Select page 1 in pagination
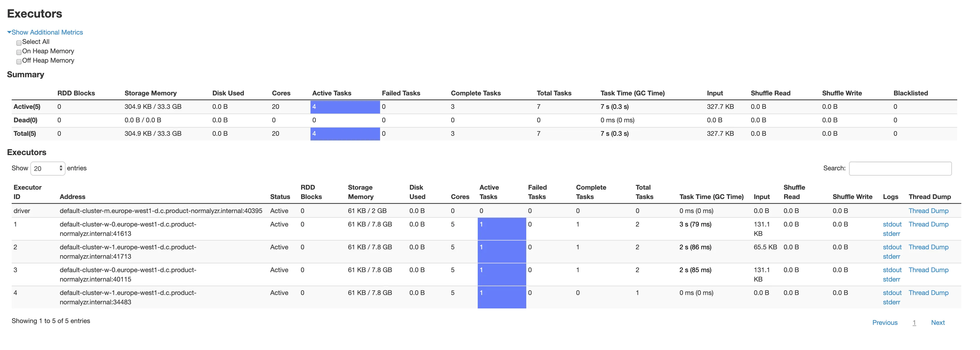The image size is (980, 350). click(914, 322)
